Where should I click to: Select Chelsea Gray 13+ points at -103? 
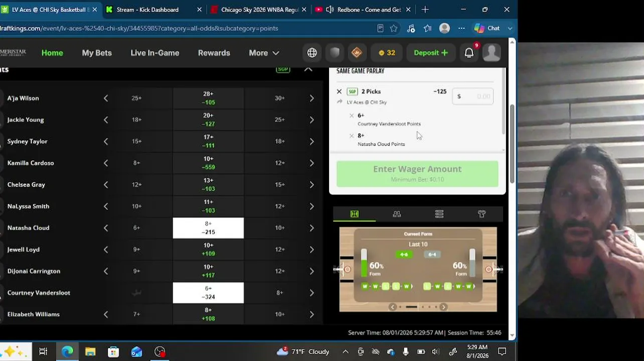209,185
